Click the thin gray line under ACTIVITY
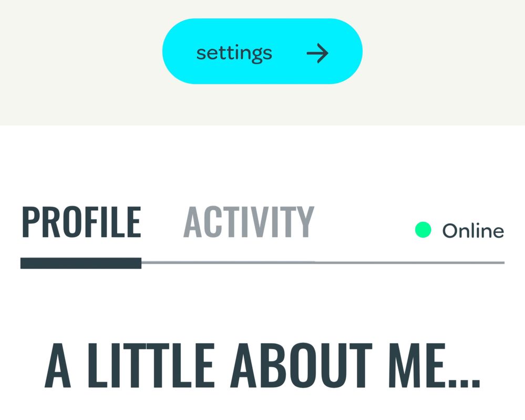Viewport: 525px width, 420px height. 249,262
